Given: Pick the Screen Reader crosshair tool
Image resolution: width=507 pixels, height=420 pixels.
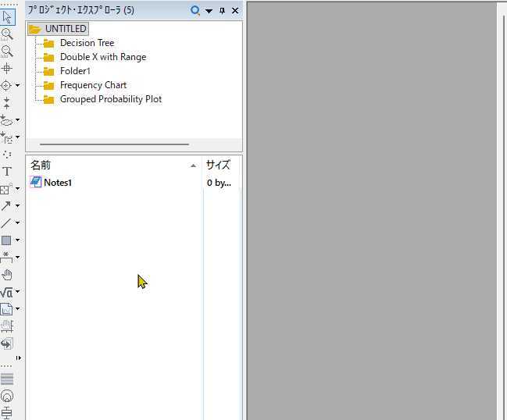Looking at the screenshot, I should 6,69.
